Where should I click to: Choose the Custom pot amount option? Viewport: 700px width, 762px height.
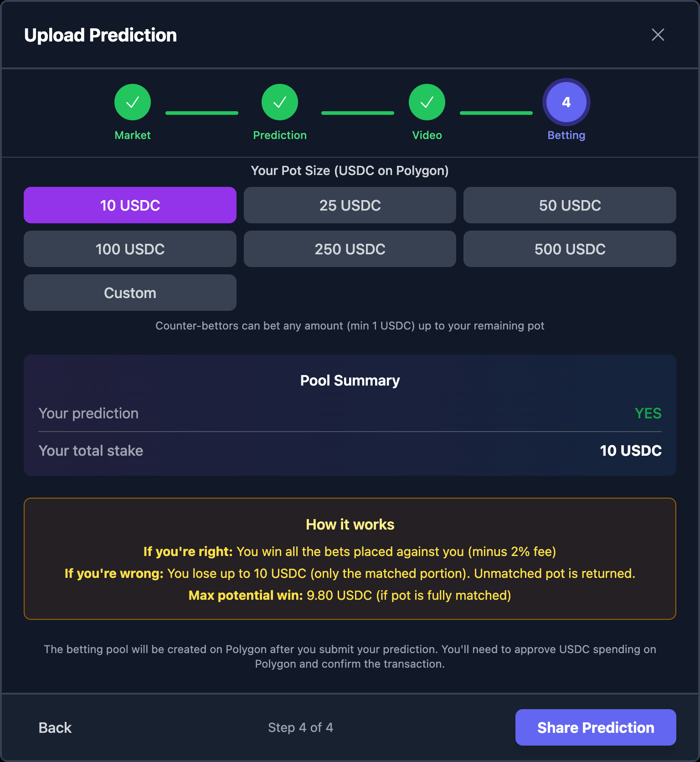pos(130,293)
